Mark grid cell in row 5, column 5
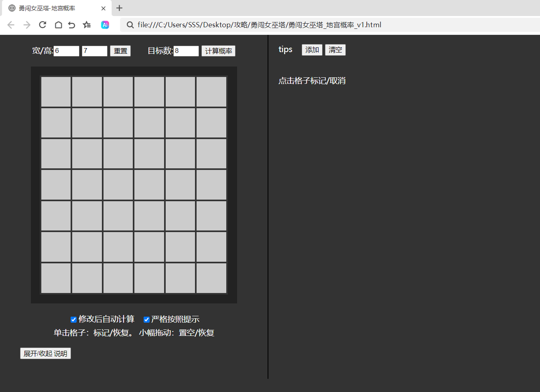This screenshot has height=392, width=540. [181, 216]
